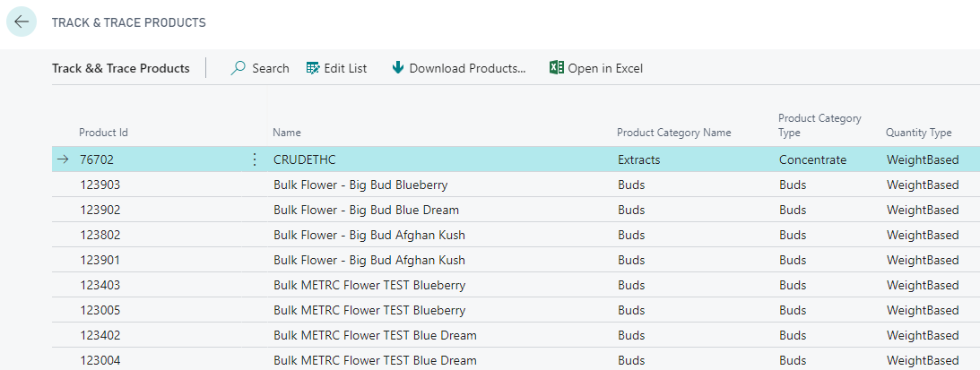
Task: Click the Product Category Name column header
Action: [673, 133]
